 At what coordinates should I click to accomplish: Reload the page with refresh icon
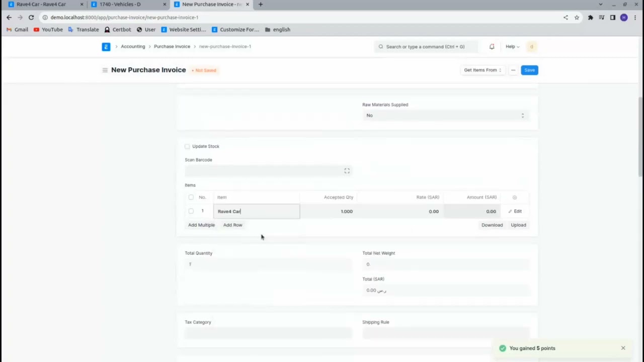pos(31,17)
